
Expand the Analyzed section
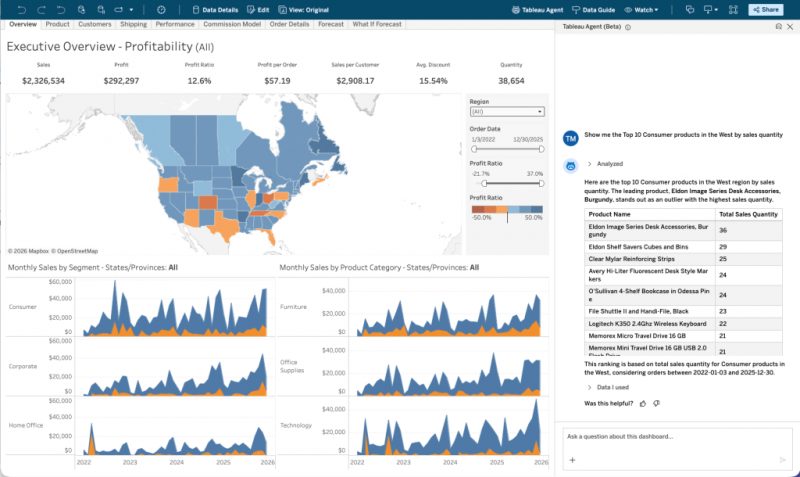[605, 164]
